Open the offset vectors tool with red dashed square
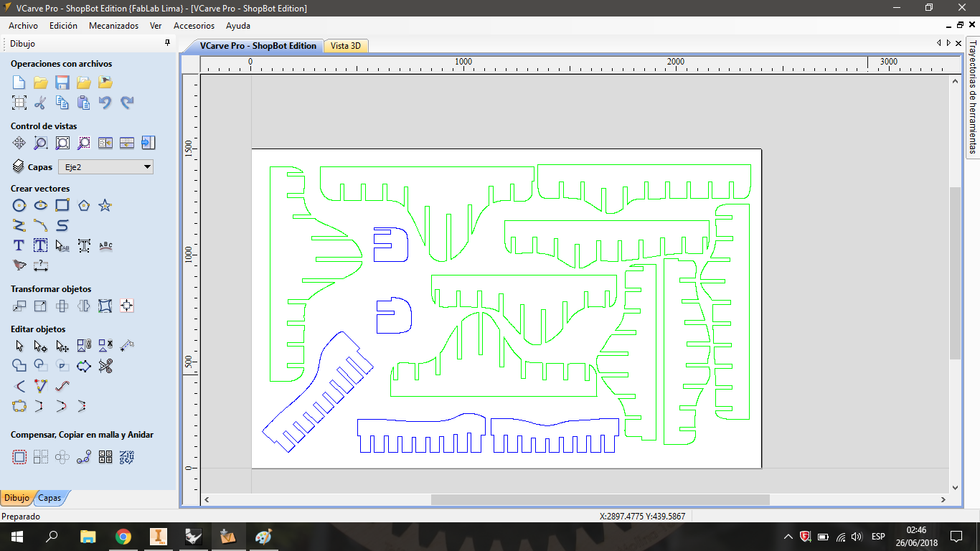 tap(19, 456)
